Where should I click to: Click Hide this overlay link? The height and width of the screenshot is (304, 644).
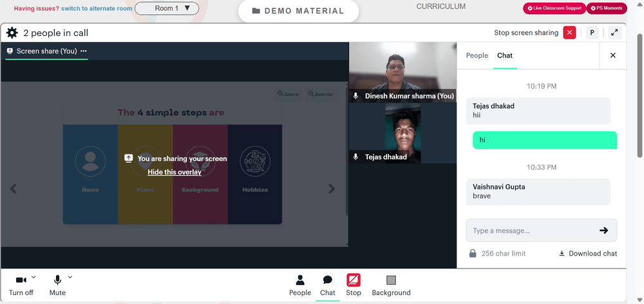[175, 172]
